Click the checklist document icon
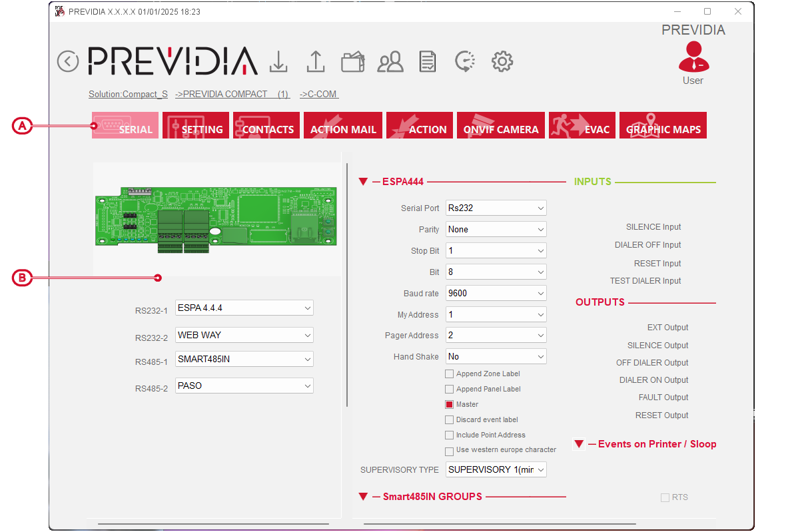 coord(428,62)
